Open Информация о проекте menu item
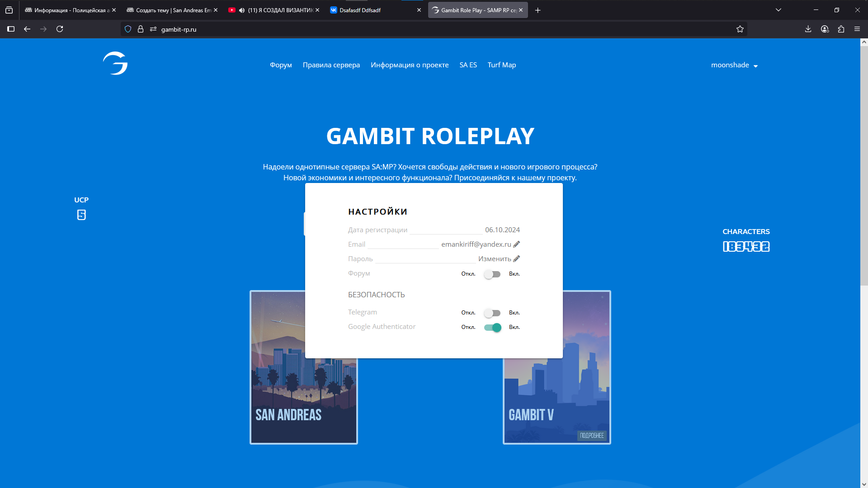This screenshot has width=868, height=488. (410, 65)
